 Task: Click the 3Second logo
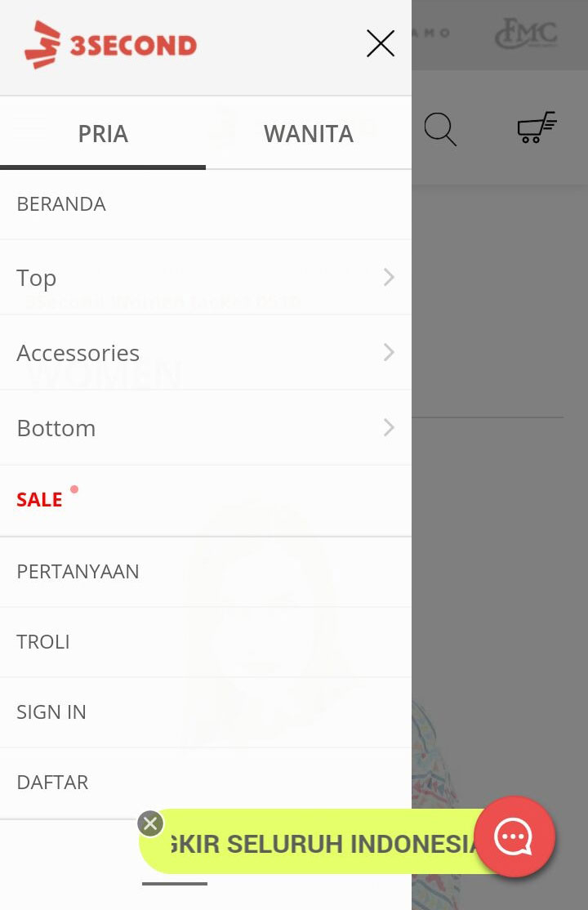(110, 45)
